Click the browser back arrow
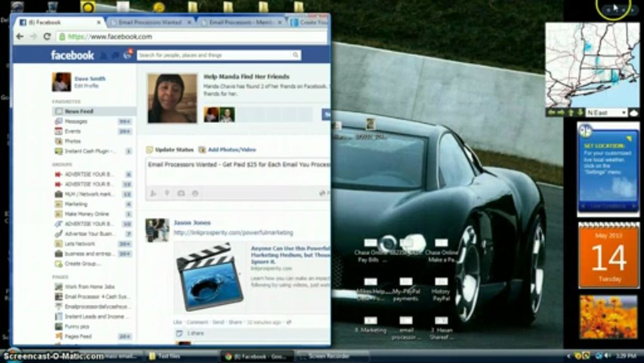The width and height of the screenshot is (644, 363). (x=20, y=36)
